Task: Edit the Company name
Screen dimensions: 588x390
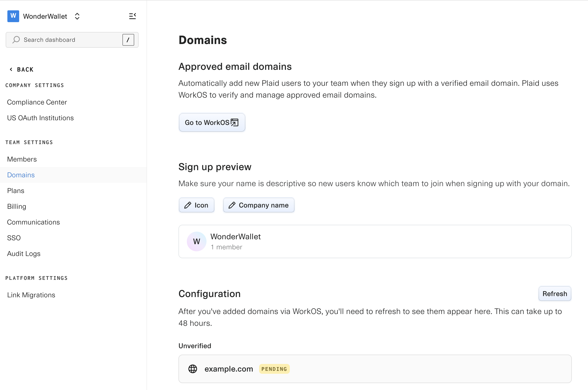Action: (x=259, y=205)
